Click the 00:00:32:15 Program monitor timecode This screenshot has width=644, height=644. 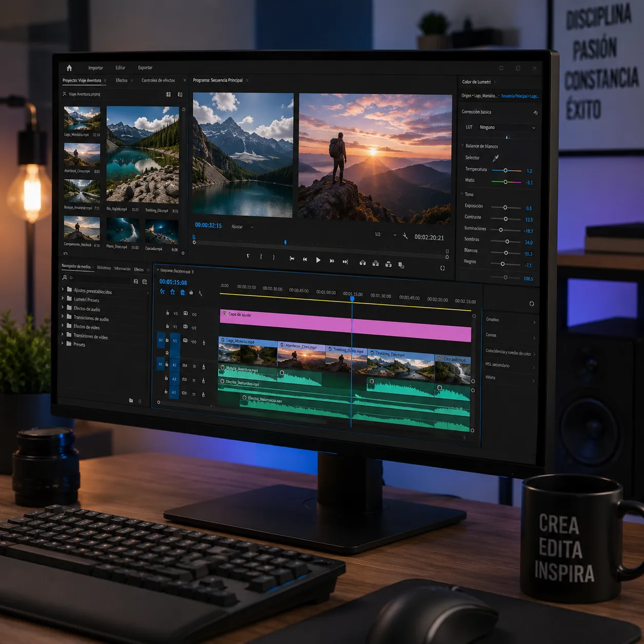coord(208,225)
